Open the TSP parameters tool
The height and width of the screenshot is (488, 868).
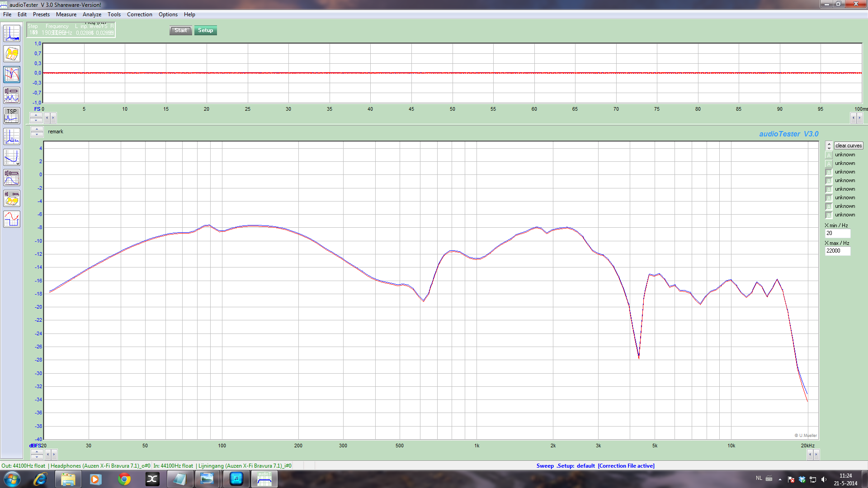[x=12, y=116]
